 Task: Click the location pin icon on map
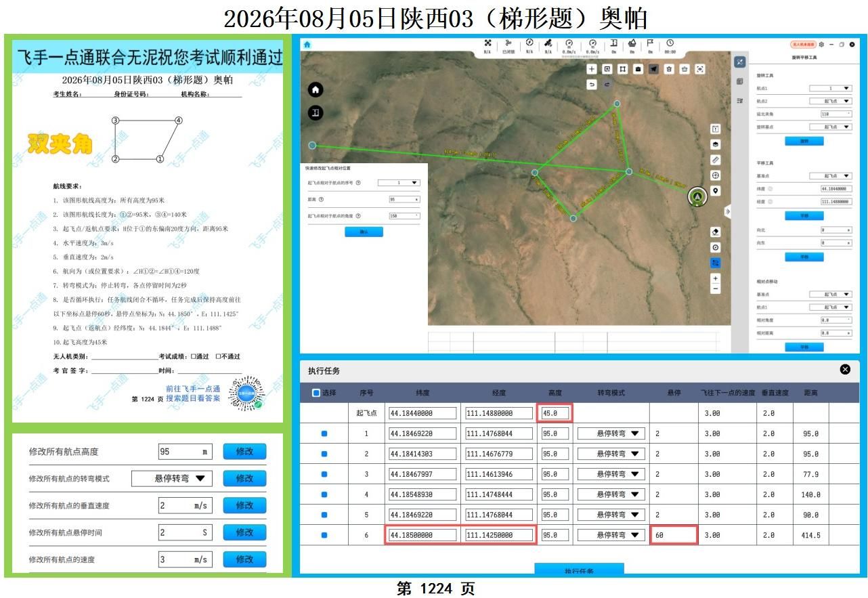tap(716, 191)
